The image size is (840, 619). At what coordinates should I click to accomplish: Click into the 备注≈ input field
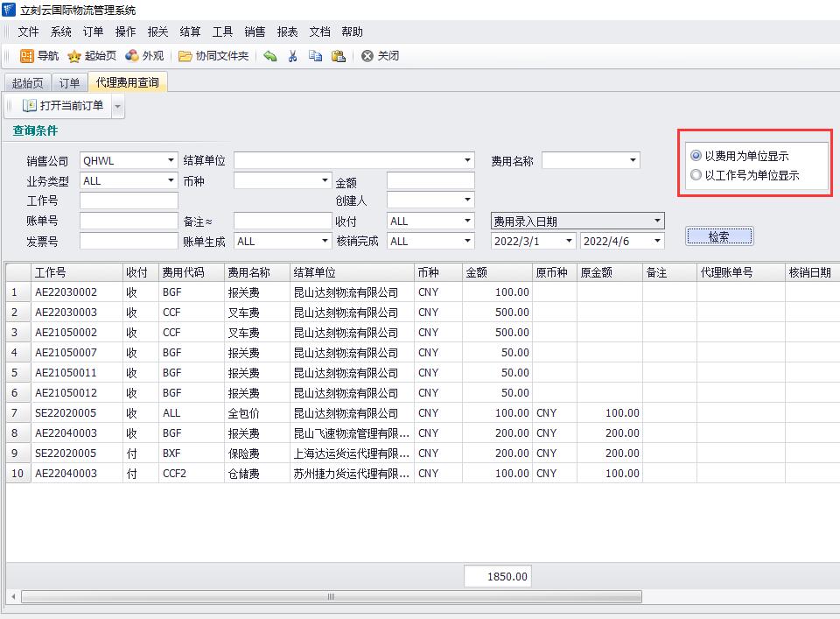283,221
